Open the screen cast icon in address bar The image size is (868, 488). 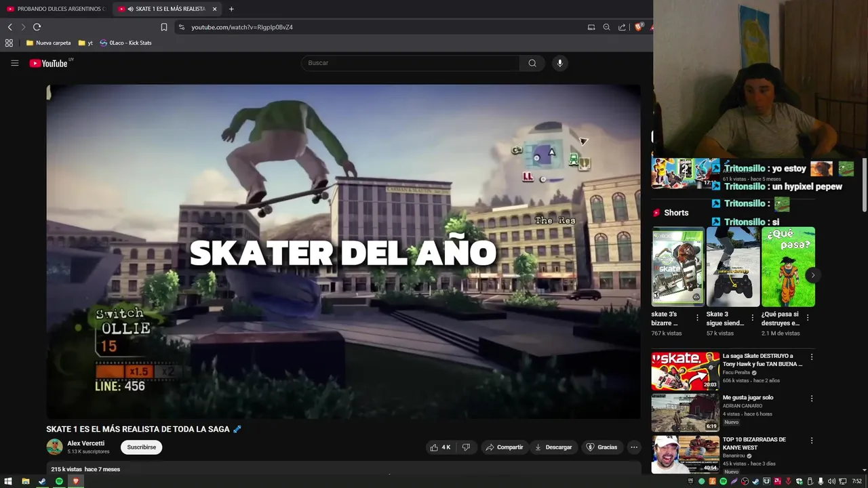591,27
